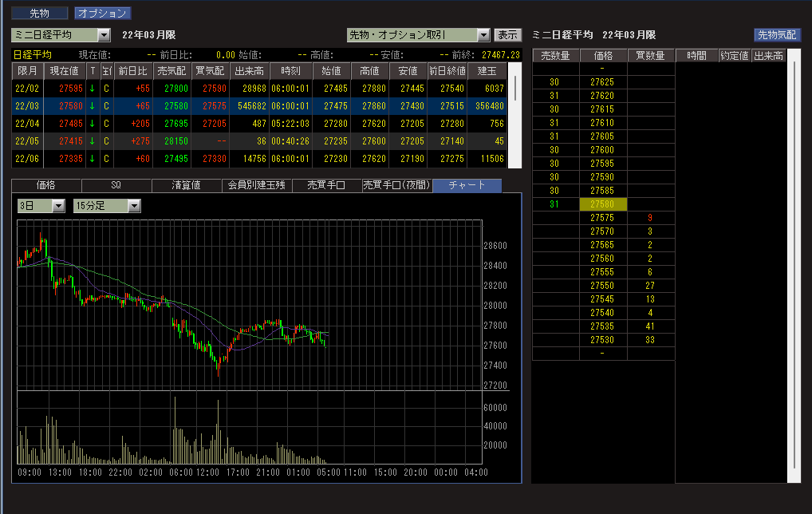This screenshot has width=812, height=514.
Task: Open the 価格 tab
Action: (x=46, y=185)
